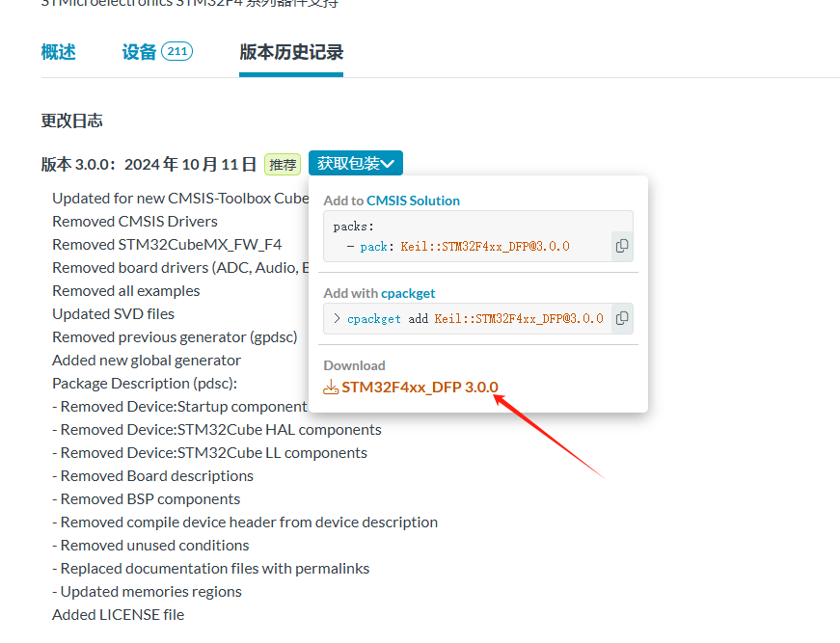Screen dimensions: 840x643
Task: Click the 版本 3.0.0 date heading
Action: pyautogui.click(x=149, y=164)
